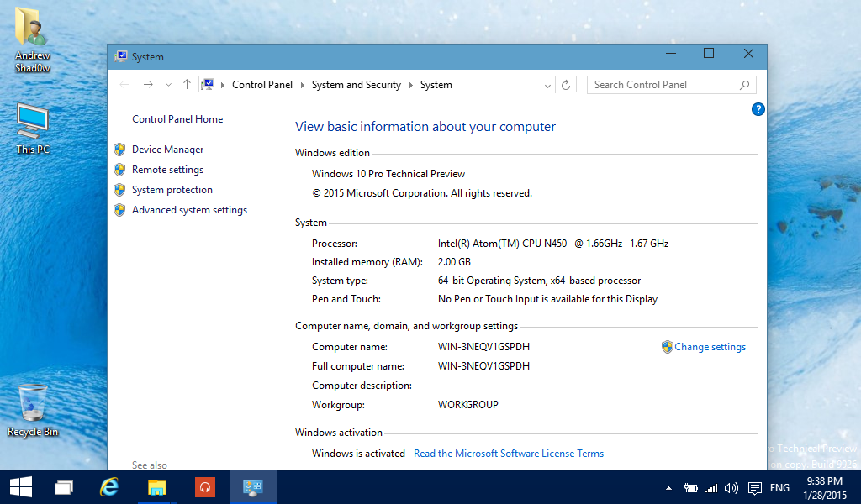Open the Andrew Shad0w user folder icon
Image resolution: width=861 pixels, height=504 pixels.
[33, 39]
